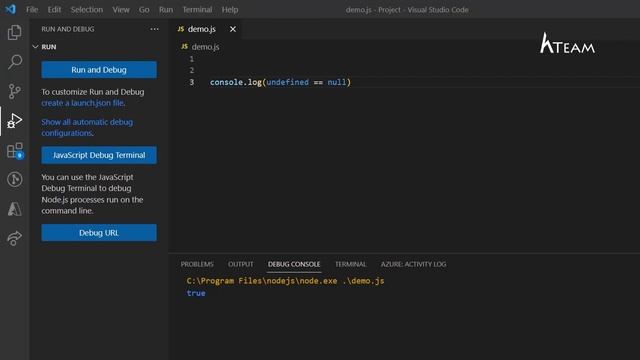Open the Selection menu
Viewport: 640px width, 360px height.
point(87,9)
